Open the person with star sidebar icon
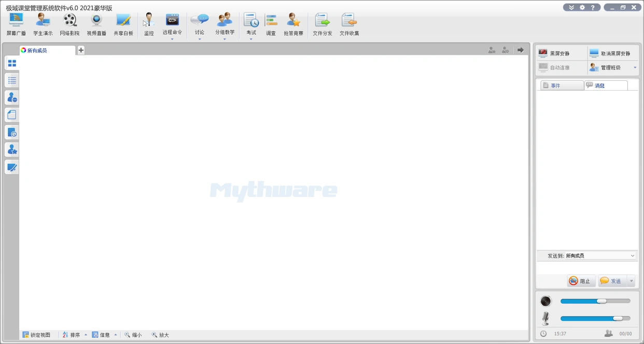Image resolution: width=644 pixels, height=344 pixels. (x=12, y=150)
